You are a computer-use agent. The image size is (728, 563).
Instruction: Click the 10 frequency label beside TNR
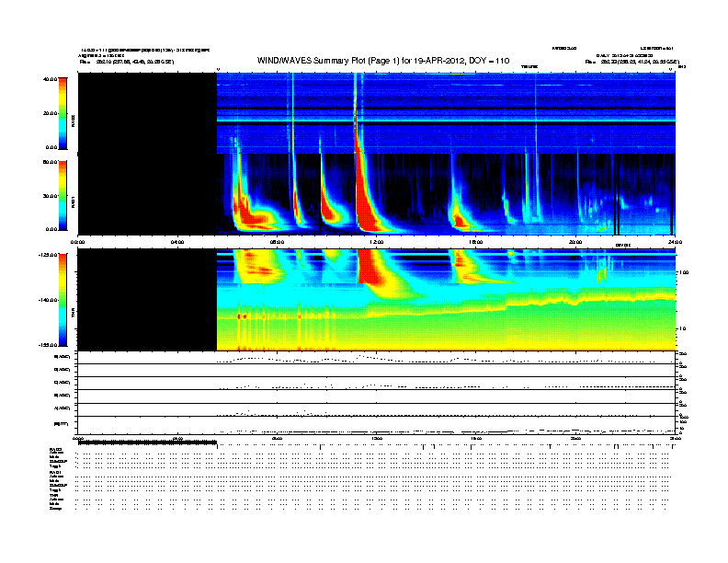pyautogui.click(x=682, y=329)
